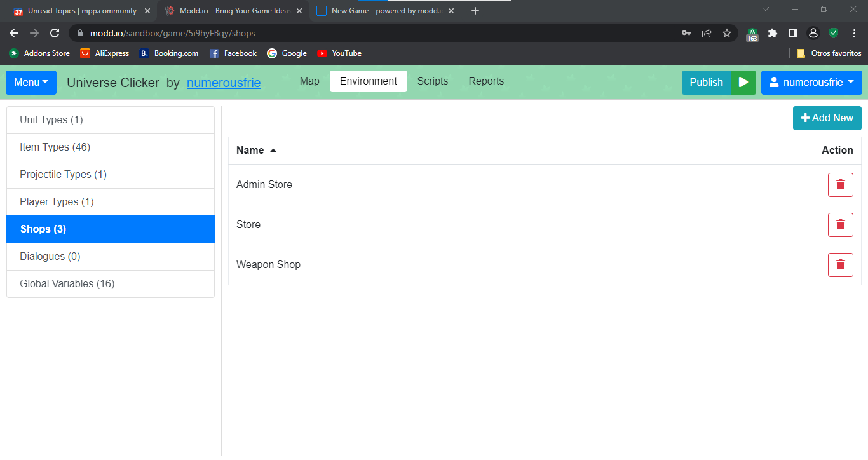Toggle the browser side panel icon
This screenshot has height=460, width=868.
click(793, 33)
